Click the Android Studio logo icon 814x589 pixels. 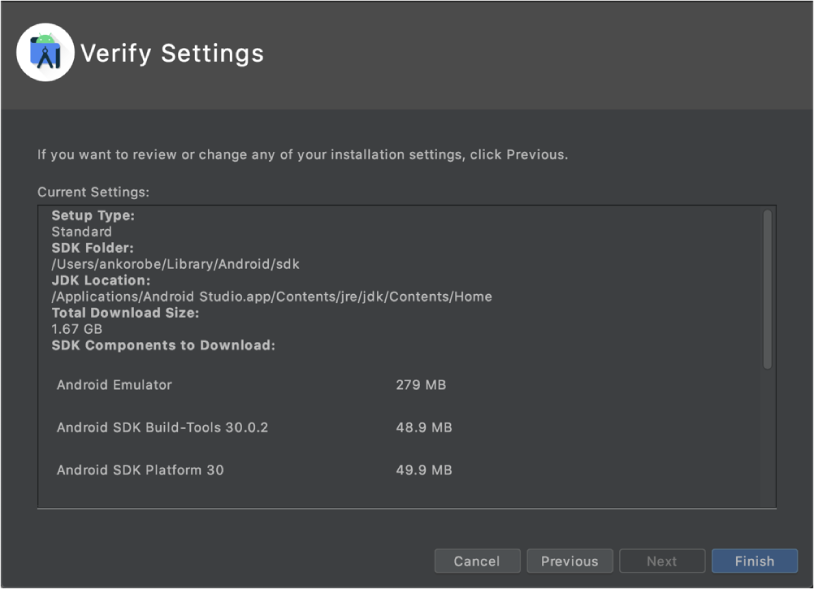45,52
